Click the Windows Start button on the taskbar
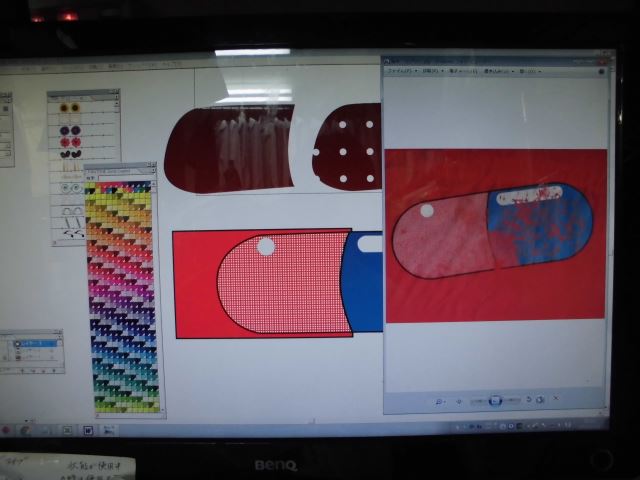 [8, 431]
